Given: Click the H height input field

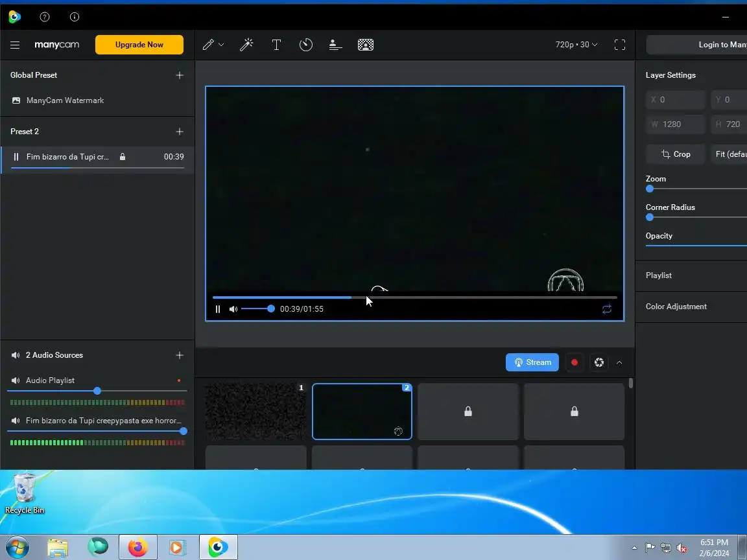Looking at the screenshot, I should (729, 124).
